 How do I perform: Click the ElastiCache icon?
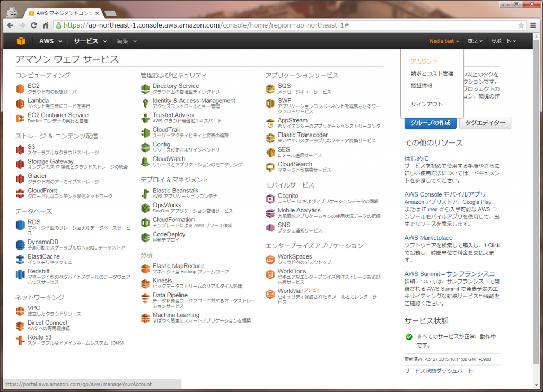[x=20, y=260]
